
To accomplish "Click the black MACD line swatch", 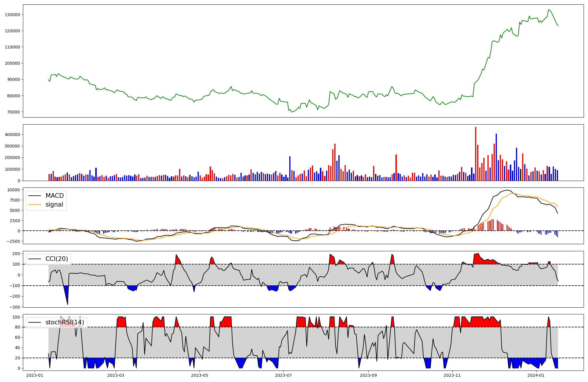I will coord(35,196).
